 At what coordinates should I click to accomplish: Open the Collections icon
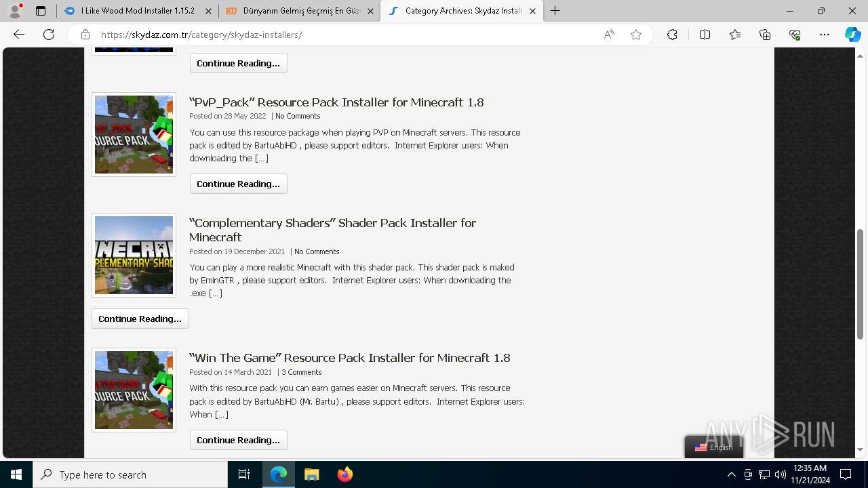(x=765, y=35)
